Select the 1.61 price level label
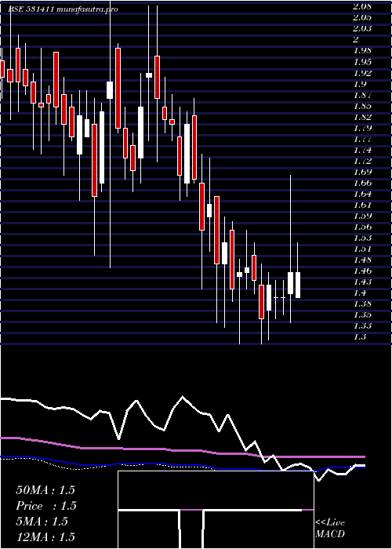This screenshot has height=549, width=392. (362, 205)
